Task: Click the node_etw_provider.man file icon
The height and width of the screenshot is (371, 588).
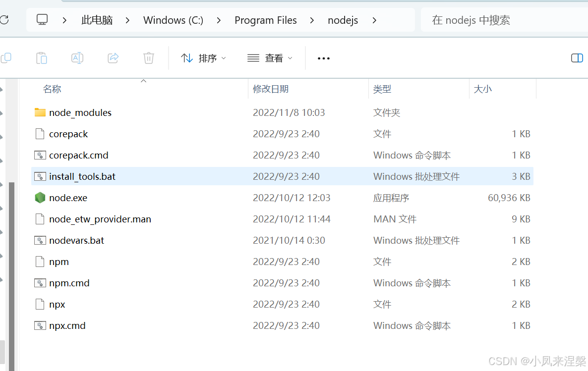Action: coord(40,219)
